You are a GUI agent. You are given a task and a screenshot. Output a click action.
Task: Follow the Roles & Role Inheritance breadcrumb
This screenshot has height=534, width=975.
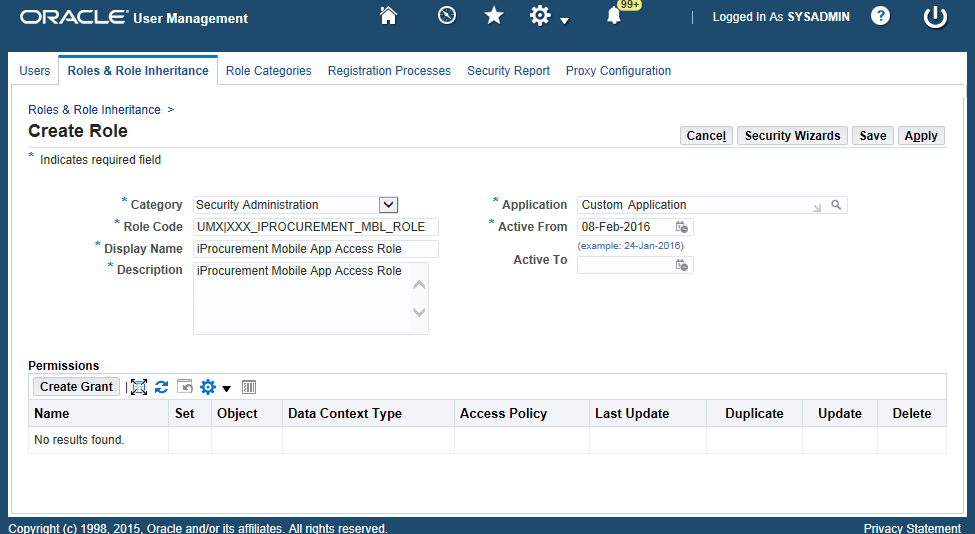pyautogui.click(x=94, y=109)
